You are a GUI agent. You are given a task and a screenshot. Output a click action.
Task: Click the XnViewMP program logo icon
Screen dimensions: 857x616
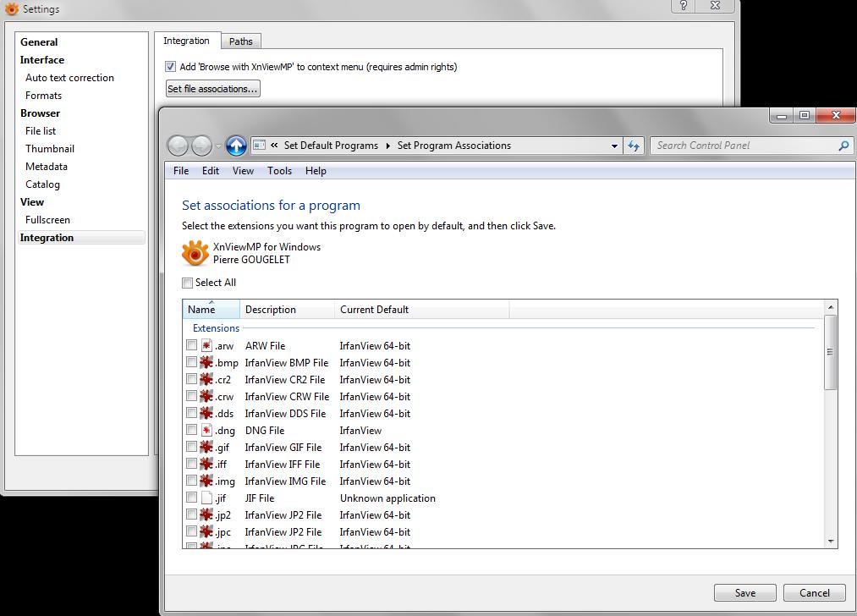click(195, 253)
